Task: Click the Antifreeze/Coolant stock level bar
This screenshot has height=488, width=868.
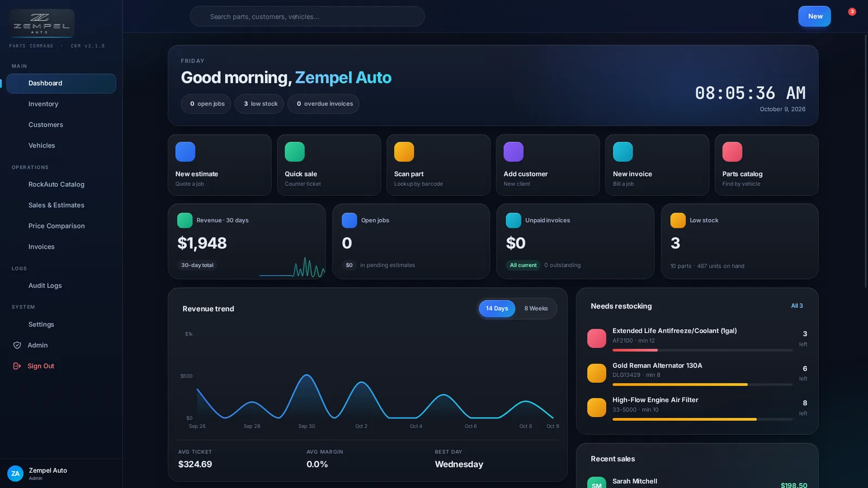Action: (x=703, y=350)
